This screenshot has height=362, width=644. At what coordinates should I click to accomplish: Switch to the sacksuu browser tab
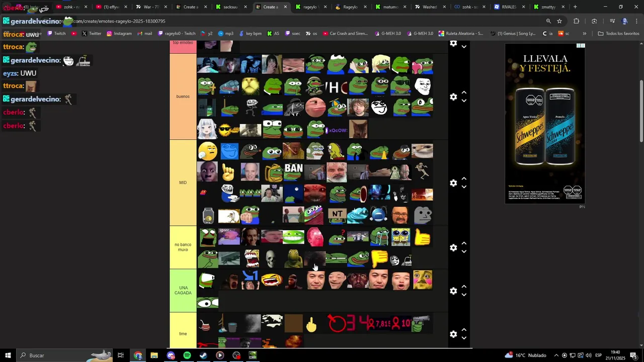[230, 7]
